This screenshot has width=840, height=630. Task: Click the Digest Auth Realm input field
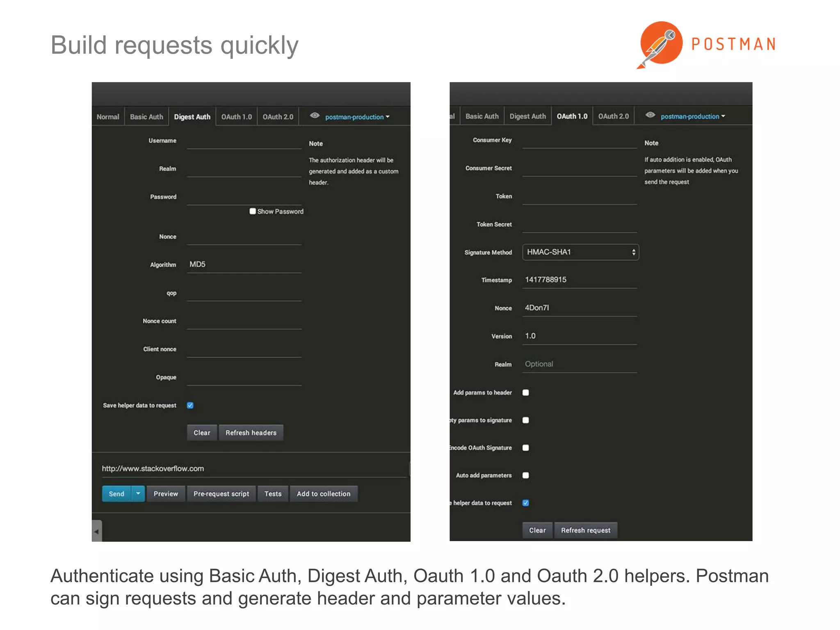[x=244, y=169]
